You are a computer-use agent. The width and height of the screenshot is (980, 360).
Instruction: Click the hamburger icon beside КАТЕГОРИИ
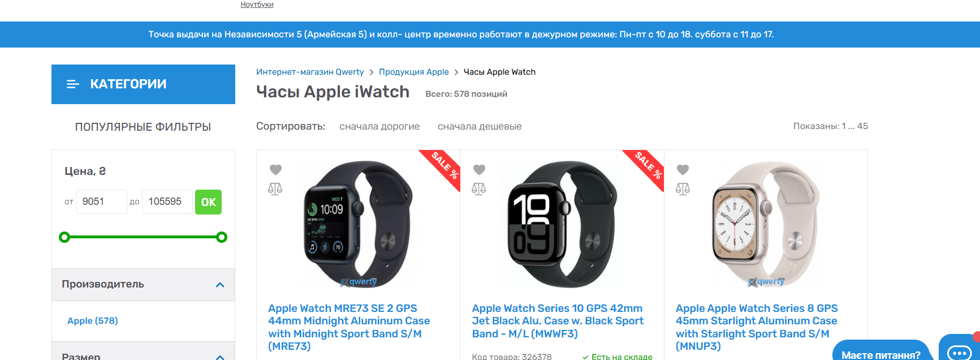[x=73, y=84]
